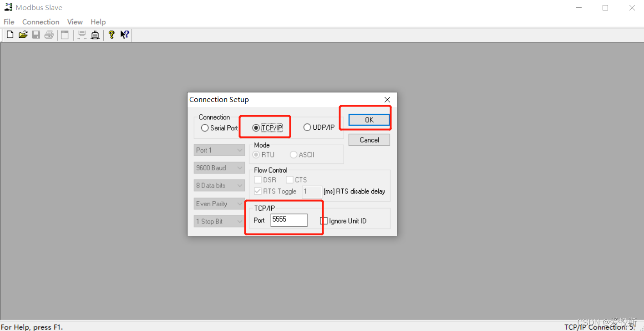Click the Cancel button
The height and width of the screenshot is (331, 644).
click(x=369, y=140)
